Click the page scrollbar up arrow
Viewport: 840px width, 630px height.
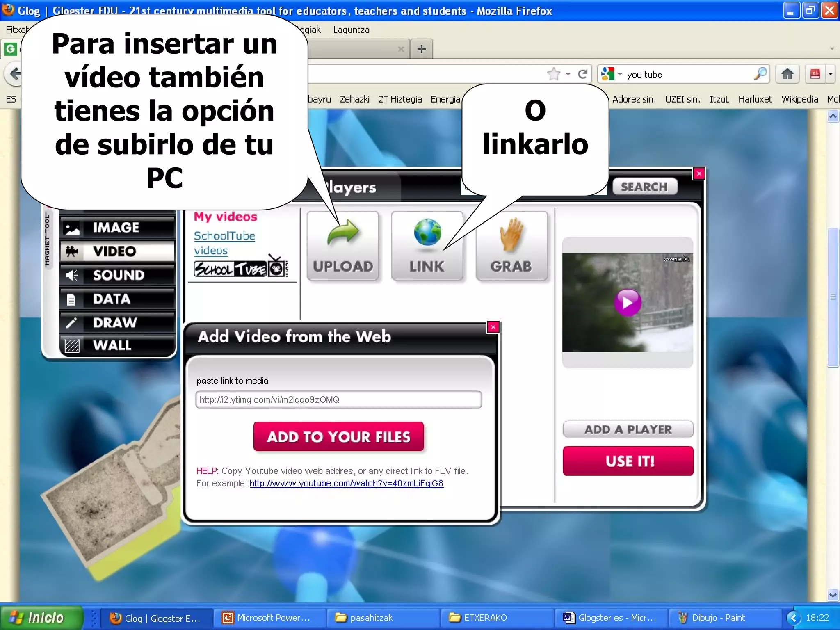click(x=833, y=116)
